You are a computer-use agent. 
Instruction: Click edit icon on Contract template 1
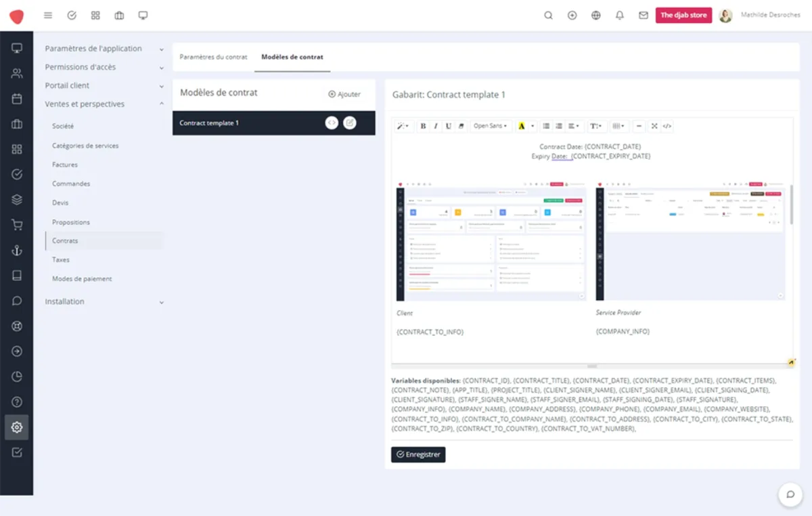pos(349,123)
